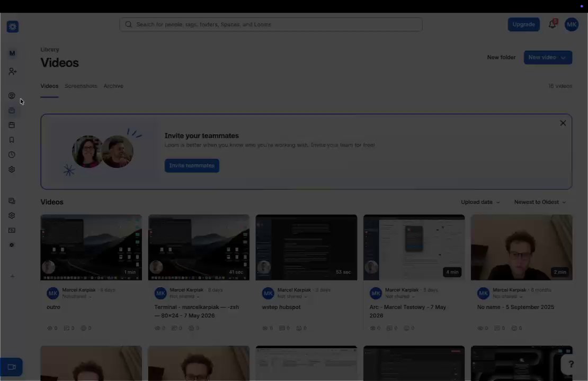The height and width of the screenshot is (381, 588).
Task: Open notifications bell icon
Action: point(552,24)
